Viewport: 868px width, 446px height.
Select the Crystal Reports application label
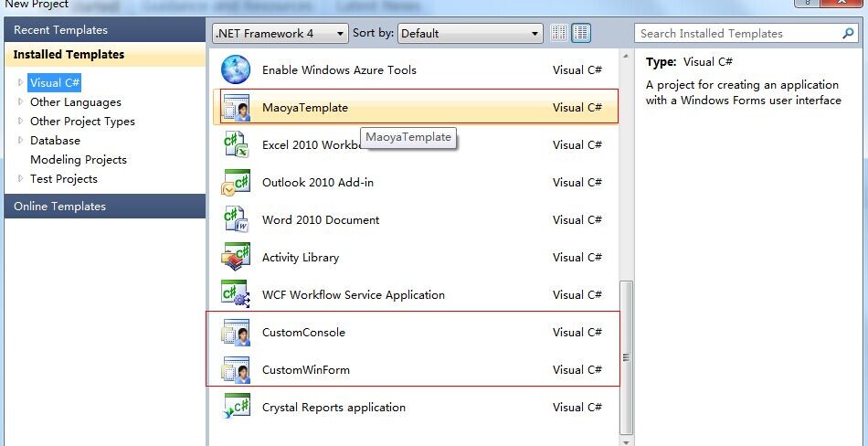pos(333,408)
